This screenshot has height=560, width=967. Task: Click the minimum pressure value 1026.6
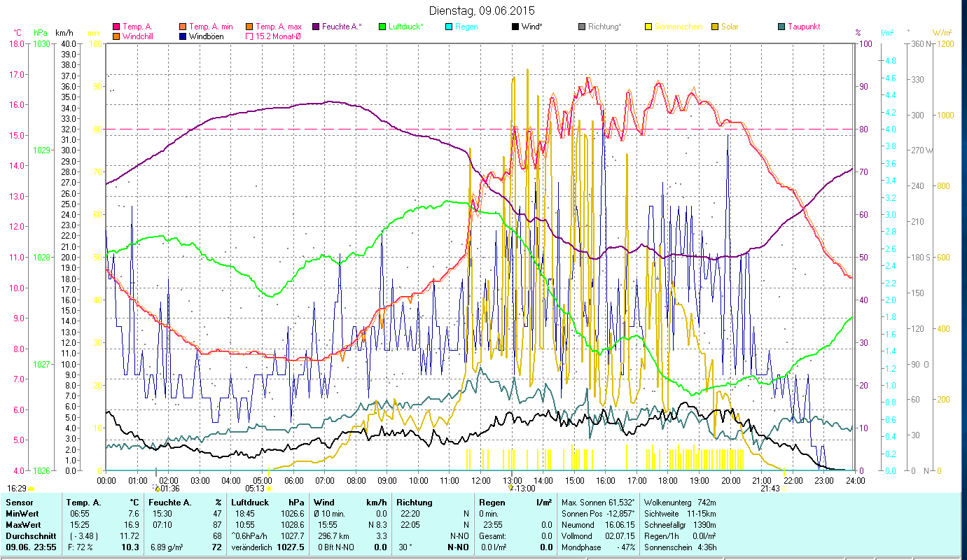click(x=291, y=514)
